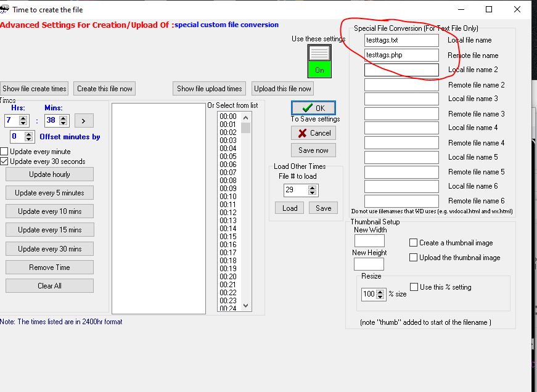Click Create this file now
The width and height of the screenshot is (537, 392).
(104, 89)
